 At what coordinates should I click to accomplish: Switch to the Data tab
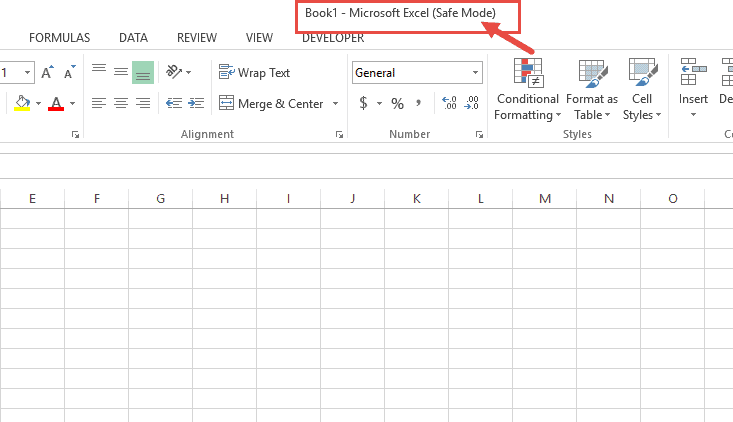133,38
